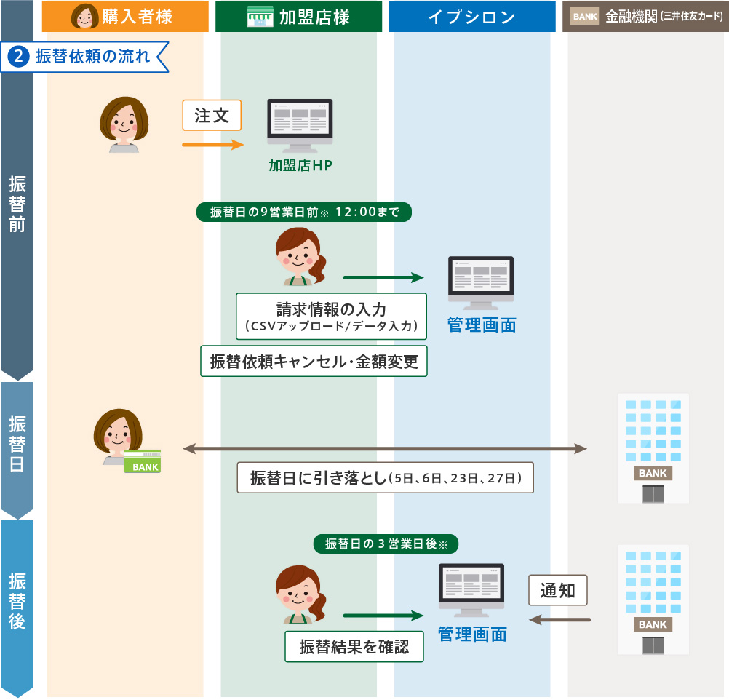Click the bank building icon in the 振替日 row

click(x=653, y=448)
